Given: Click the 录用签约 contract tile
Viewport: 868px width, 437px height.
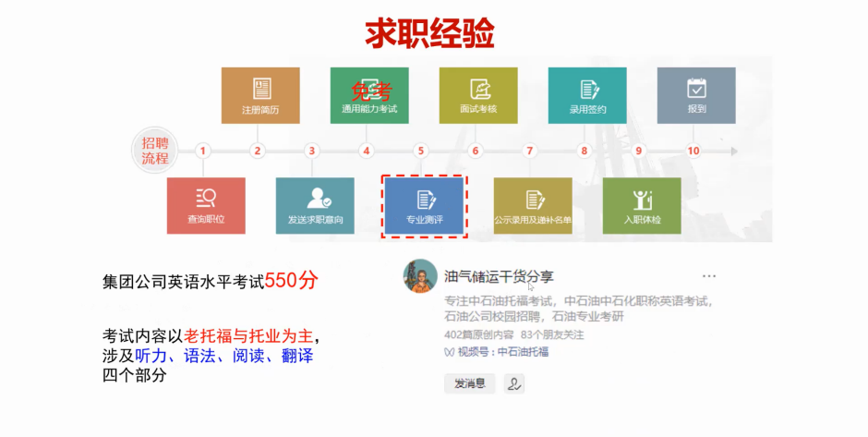Looking at the screenshot, I should [586, 95].
